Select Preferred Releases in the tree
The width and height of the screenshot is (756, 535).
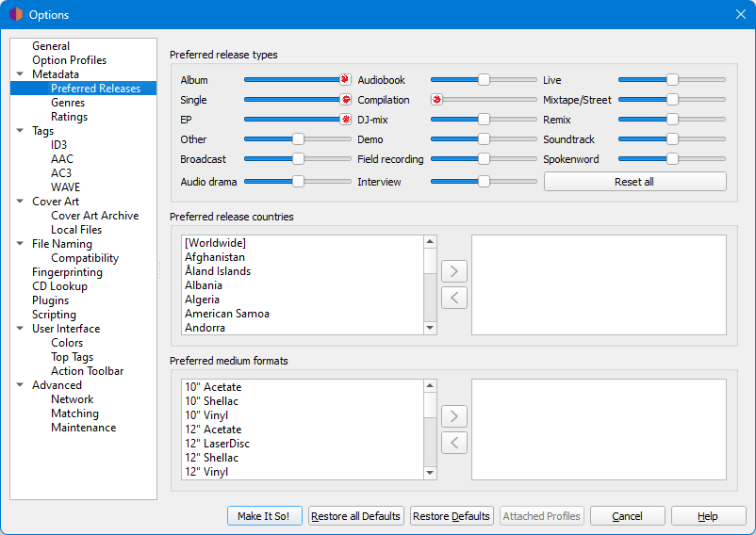point(95,89)
